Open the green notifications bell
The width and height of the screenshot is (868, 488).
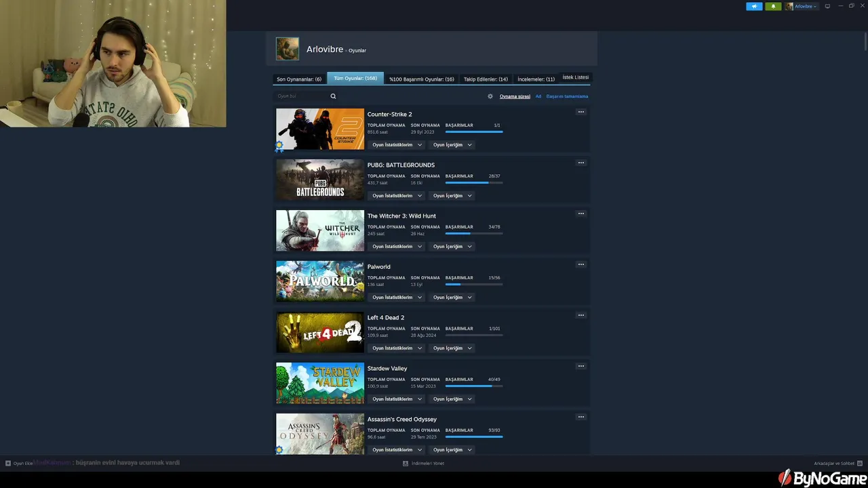click(773, 6)
